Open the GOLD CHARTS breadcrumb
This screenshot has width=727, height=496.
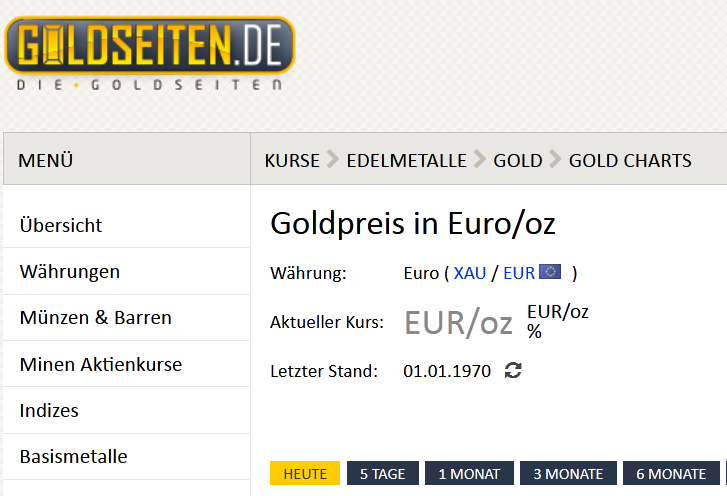pyautogui.click(x=630, y=160)
